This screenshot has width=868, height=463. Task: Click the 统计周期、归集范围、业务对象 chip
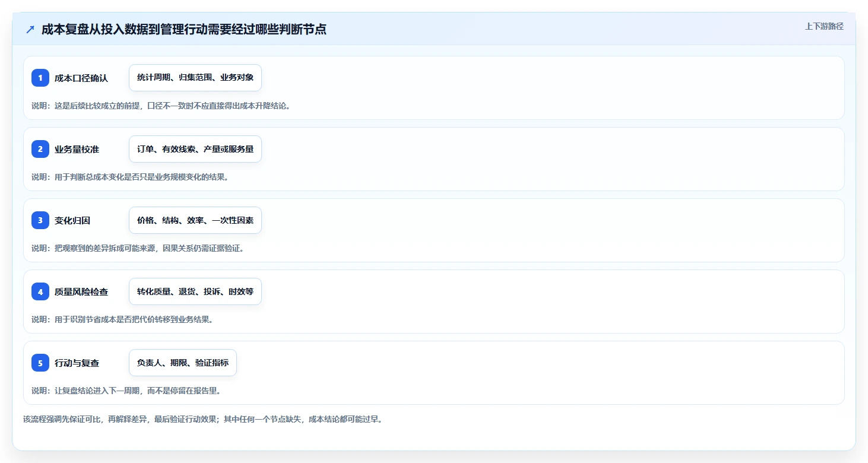pos(195,78)
